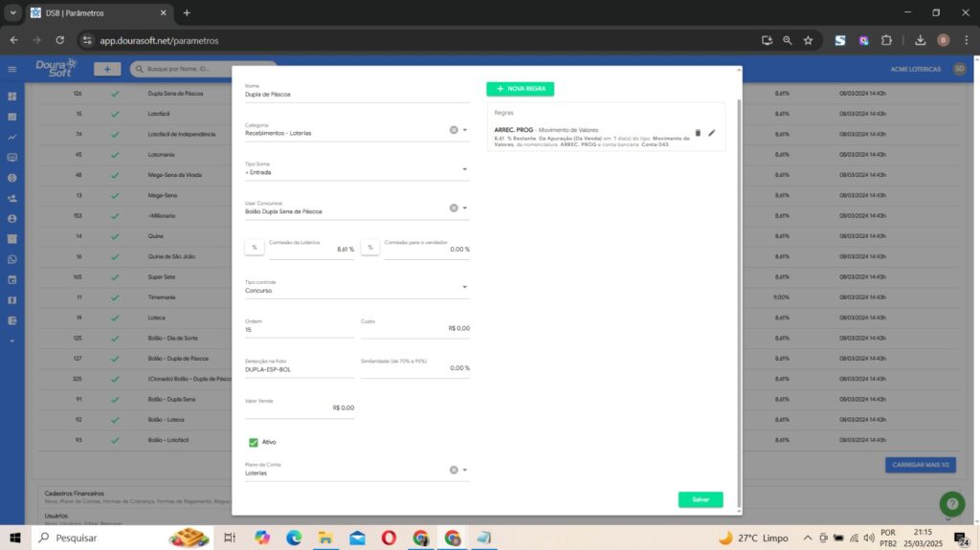Clear the Categoria field using its X icon
980x550 pixels.
(454, 130)
